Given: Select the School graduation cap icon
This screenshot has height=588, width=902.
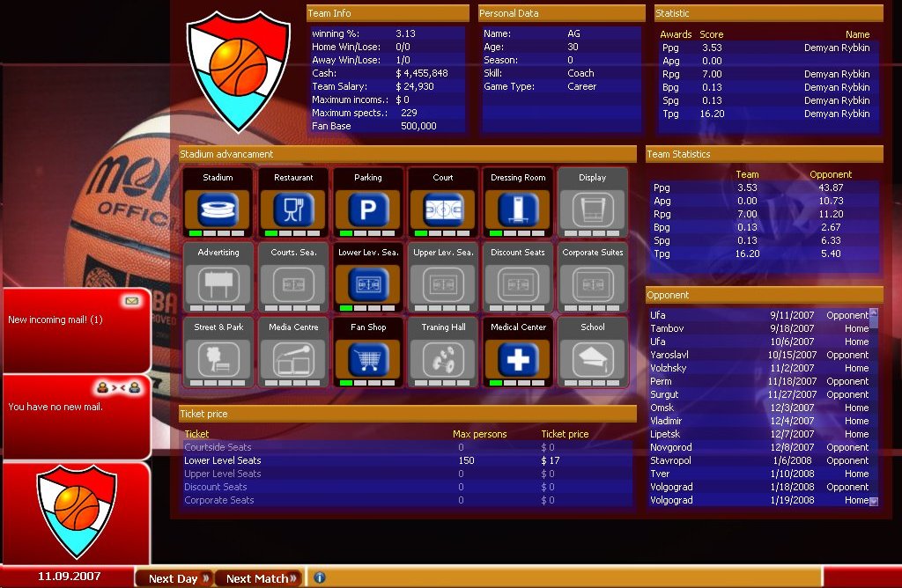Looking at the screenshot, I should point(593,358).
